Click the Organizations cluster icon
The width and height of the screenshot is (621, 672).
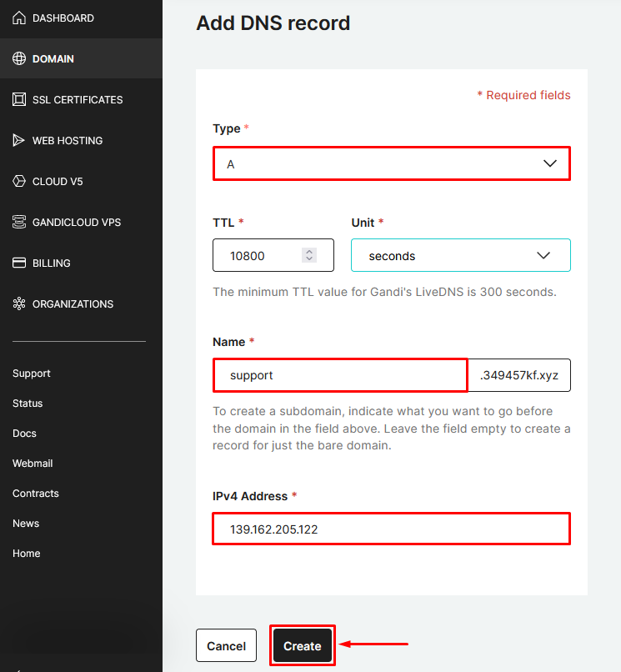click(19, 303)
